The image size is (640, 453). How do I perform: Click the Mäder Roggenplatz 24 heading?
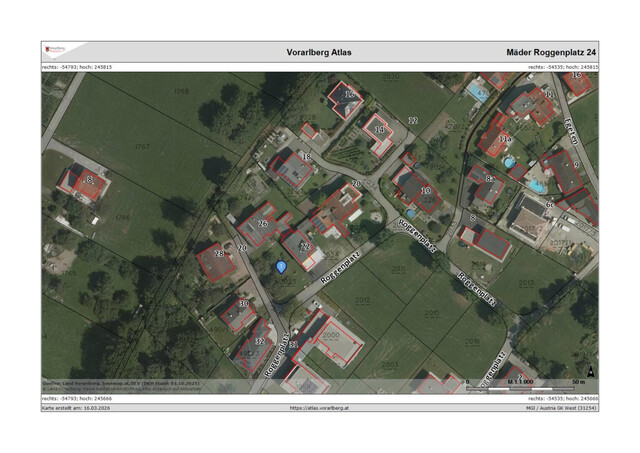[551, 51]
